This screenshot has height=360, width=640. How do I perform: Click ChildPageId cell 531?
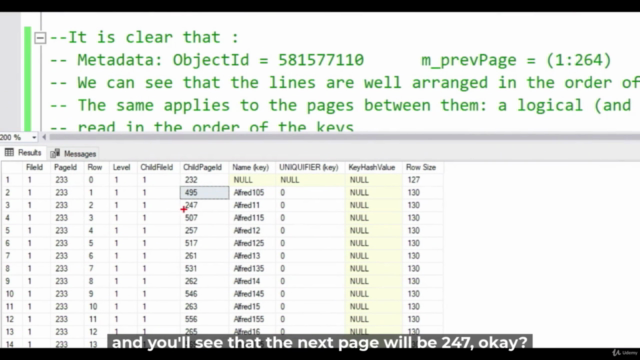pyautogui.click(x=204, y=269)
